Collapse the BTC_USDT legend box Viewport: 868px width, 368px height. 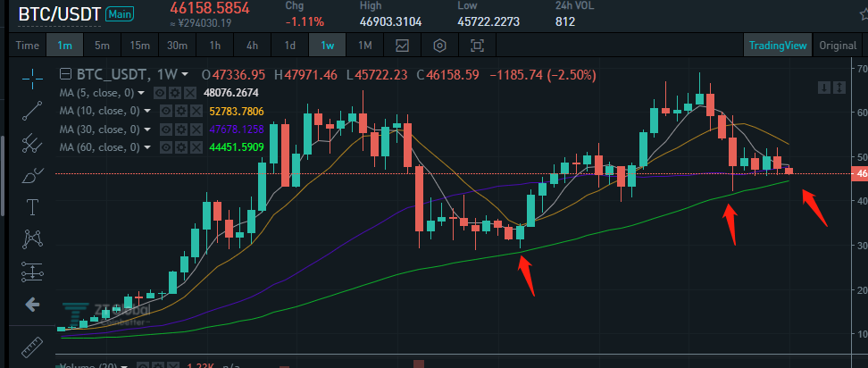[x=66, y=74]
